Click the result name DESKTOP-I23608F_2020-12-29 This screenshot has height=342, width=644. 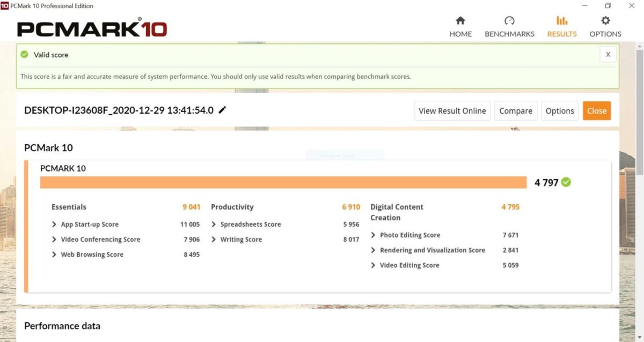click(x=119, y=110)
